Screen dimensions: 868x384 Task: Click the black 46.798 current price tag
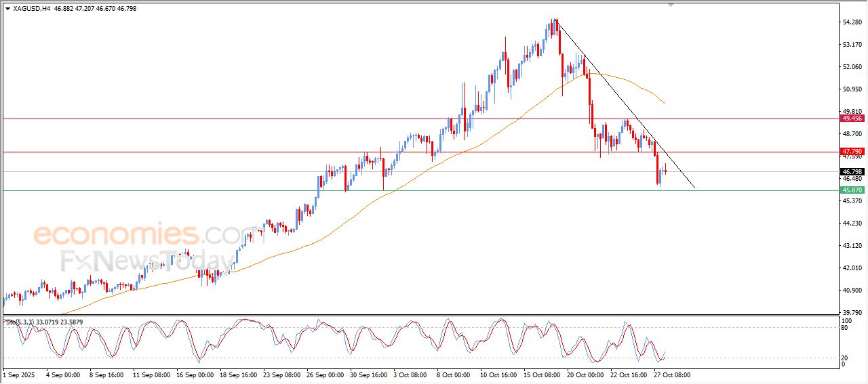(852, 172)
